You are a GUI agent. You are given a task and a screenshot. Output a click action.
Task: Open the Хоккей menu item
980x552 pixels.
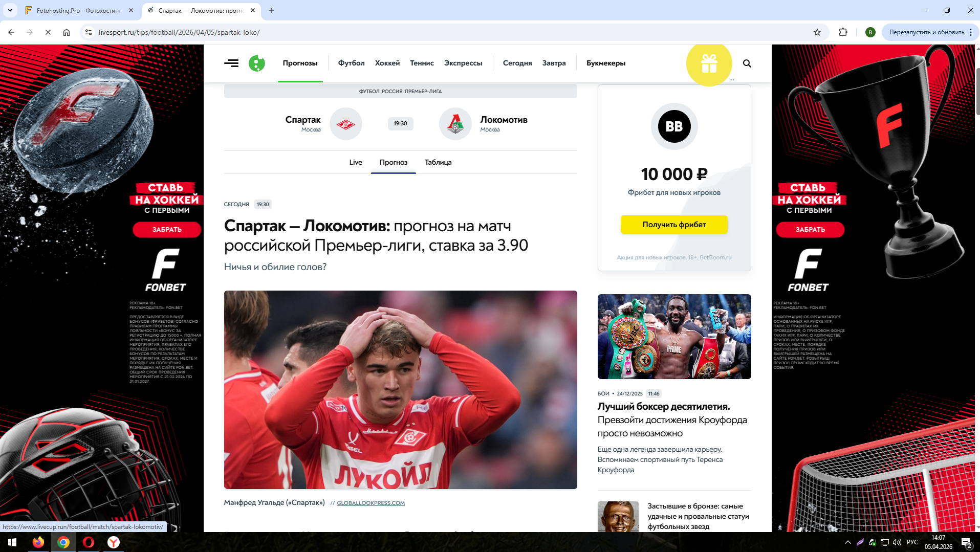pyautogui.click(x=387, y=63)
